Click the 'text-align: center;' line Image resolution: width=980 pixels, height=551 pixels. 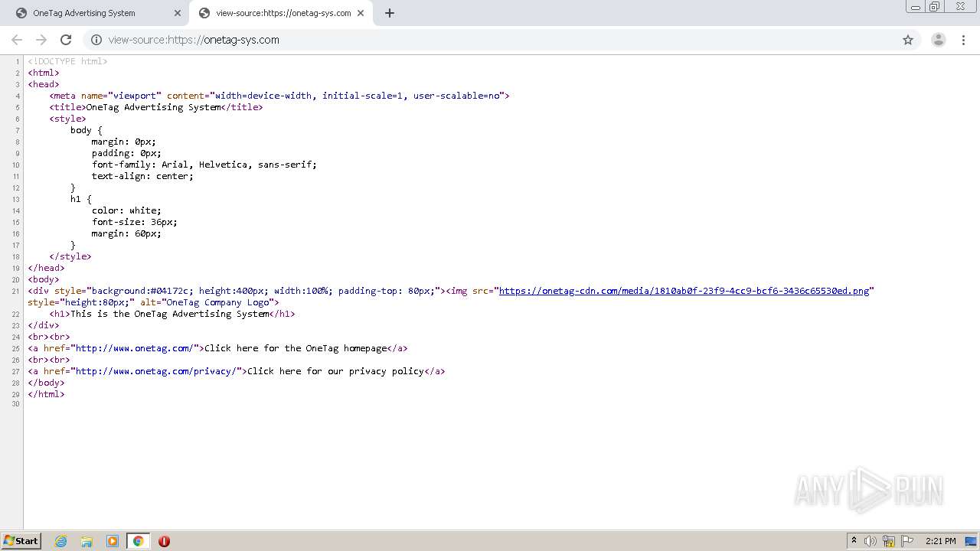coord(142,176)
